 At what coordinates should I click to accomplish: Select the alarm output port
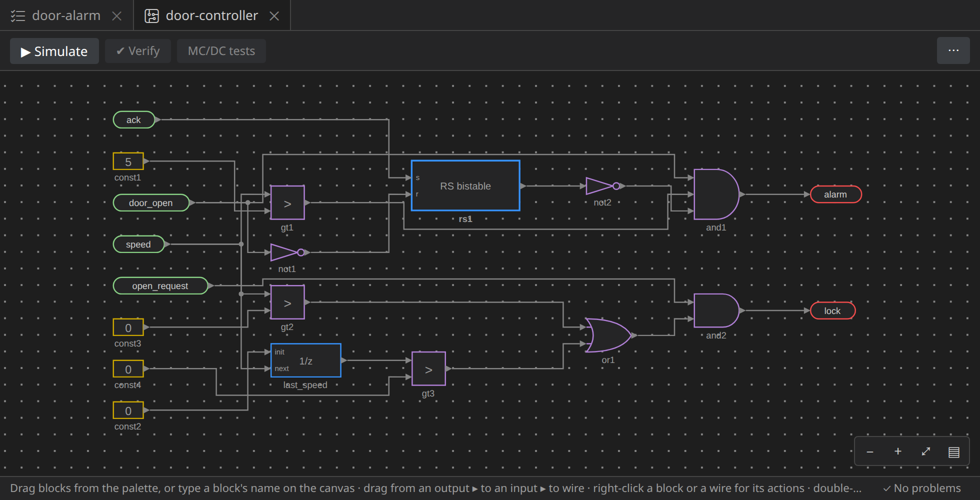835,194
